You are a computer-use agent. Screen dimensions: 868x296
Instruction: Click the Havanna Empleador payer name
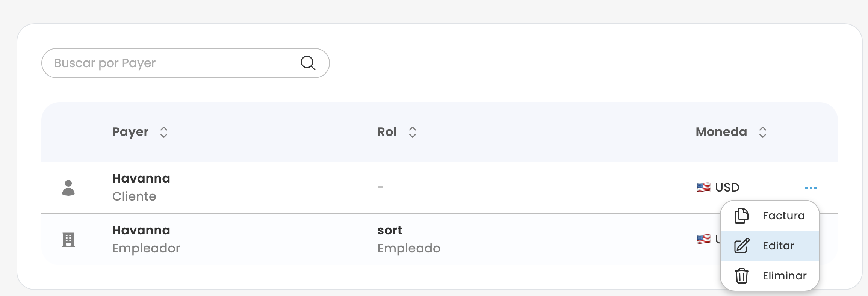(x=141, y=230)
